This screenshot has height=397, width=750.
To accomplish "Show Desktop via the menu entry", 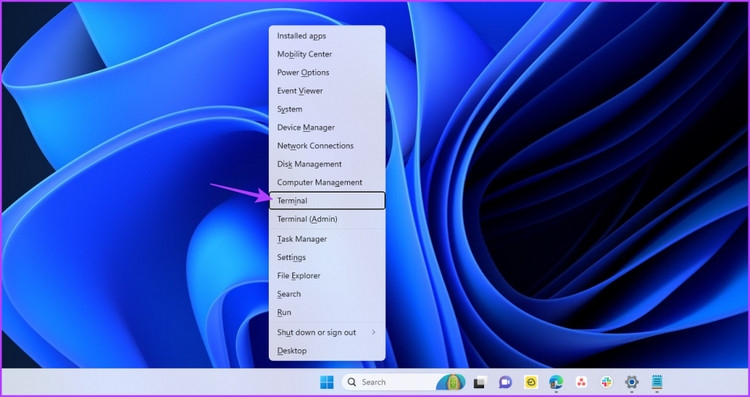I will pos(327,350).
